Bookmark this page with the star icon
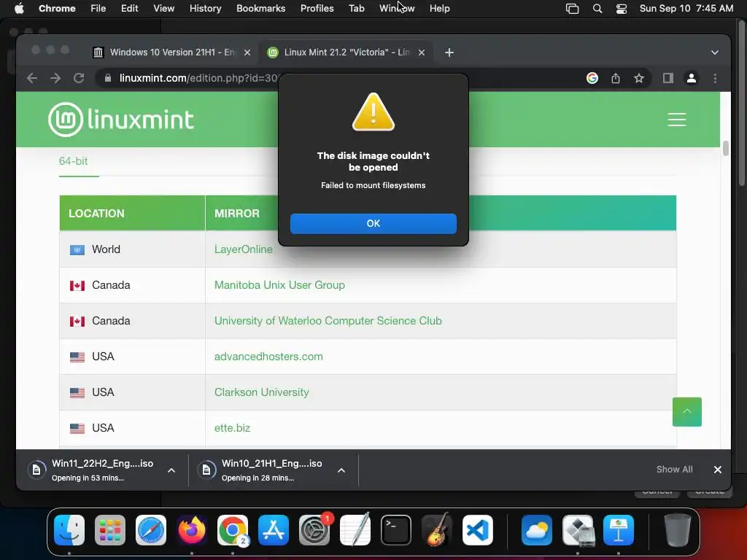The width and height of the screenshot is (747, 560). pyautogui.click(x=639, y=78)
